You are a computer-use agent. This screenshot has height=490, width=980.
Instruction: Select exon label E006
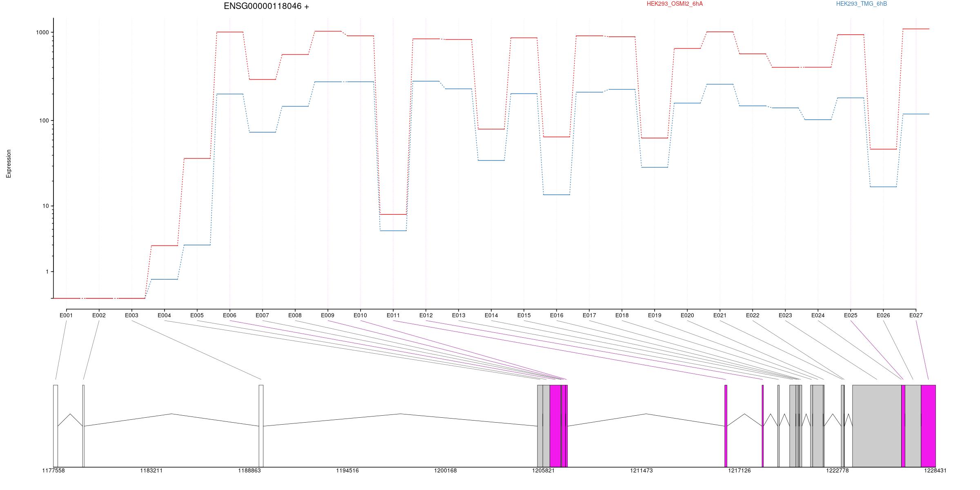click(229, 315)
